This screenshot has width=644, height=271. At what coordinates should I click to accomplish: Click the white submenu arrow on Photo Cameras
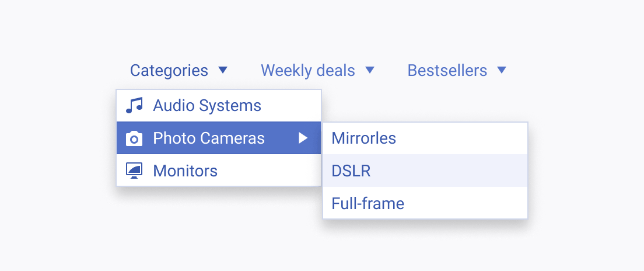click(303, 138)
